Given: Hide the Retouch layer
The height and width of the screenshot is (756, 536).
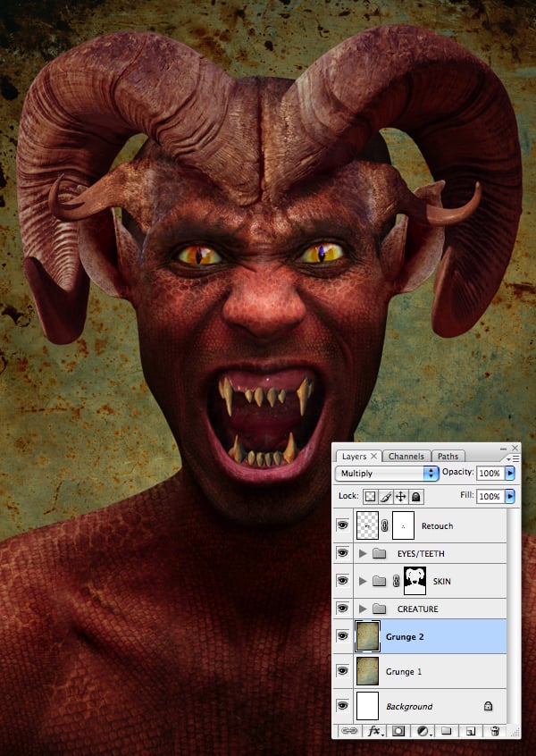Looking at the screenshot, I should pos(342,526).
